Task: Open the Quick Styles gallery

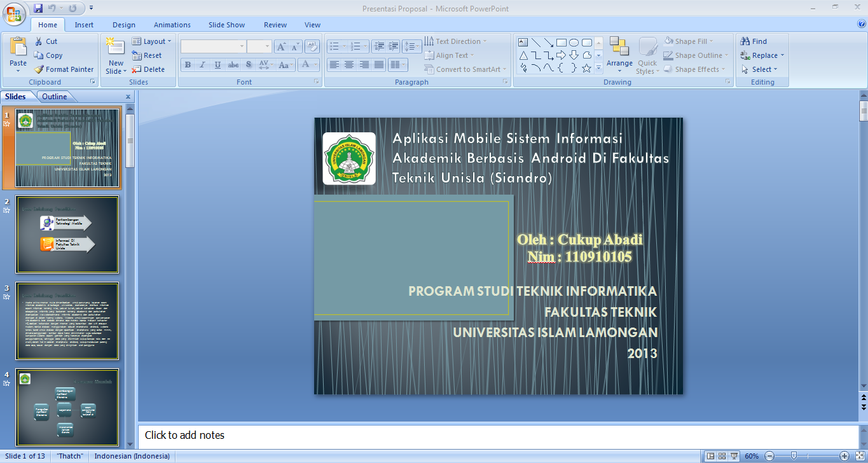Action: pyautogui.click(x=647, y=55)
